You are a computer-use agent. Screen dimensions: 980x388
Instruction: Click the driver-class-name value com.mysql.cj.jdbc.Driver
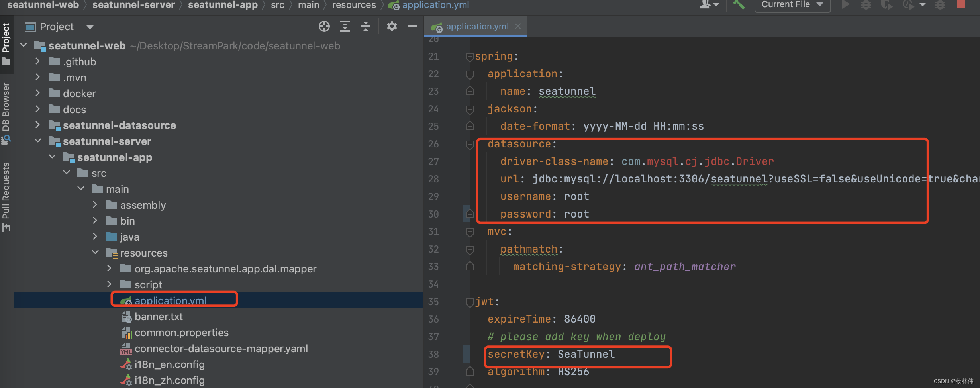click(698, 161)
